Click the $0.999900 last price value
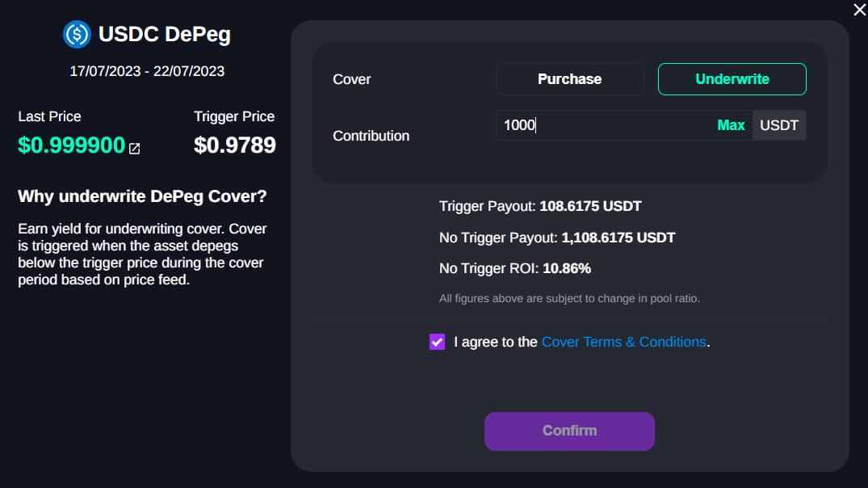This screenshot has width=868, height=488. click(x=72, y=145)
